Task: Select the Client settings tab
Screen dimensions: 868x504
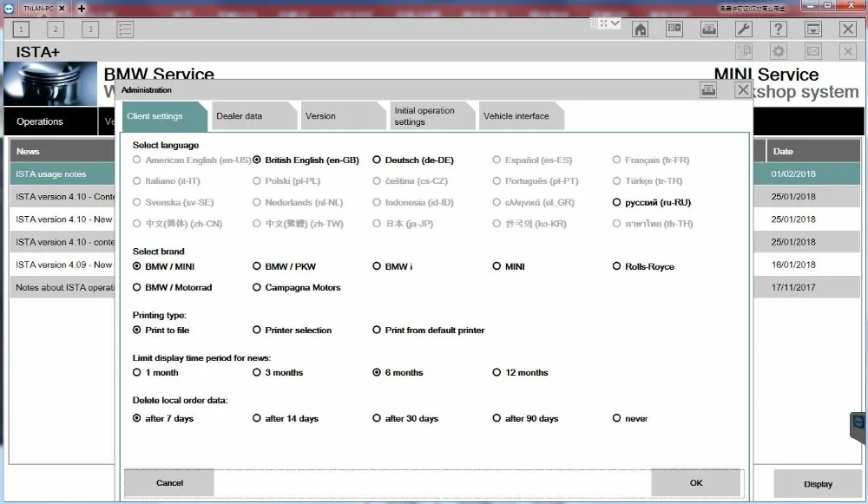Action: (x=164, y=116)
